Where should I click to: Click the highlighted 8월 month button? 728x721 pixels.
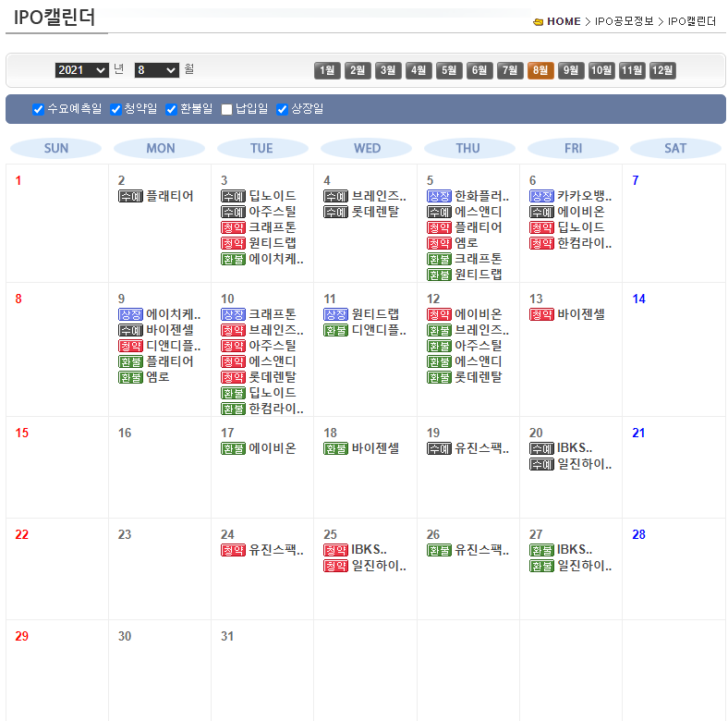pyautogui.click(x=540, y=70)
